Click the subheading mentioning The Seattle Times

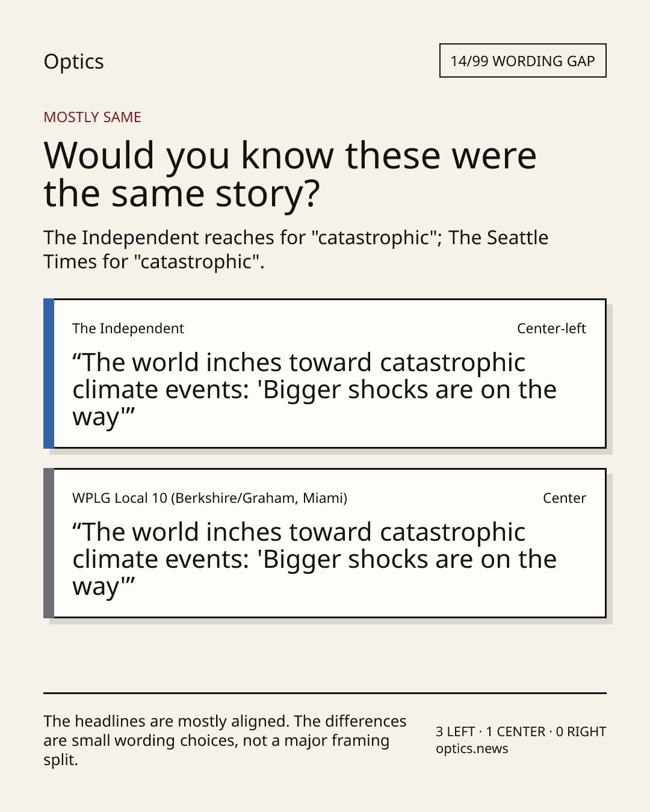click(x=296, y=250)
